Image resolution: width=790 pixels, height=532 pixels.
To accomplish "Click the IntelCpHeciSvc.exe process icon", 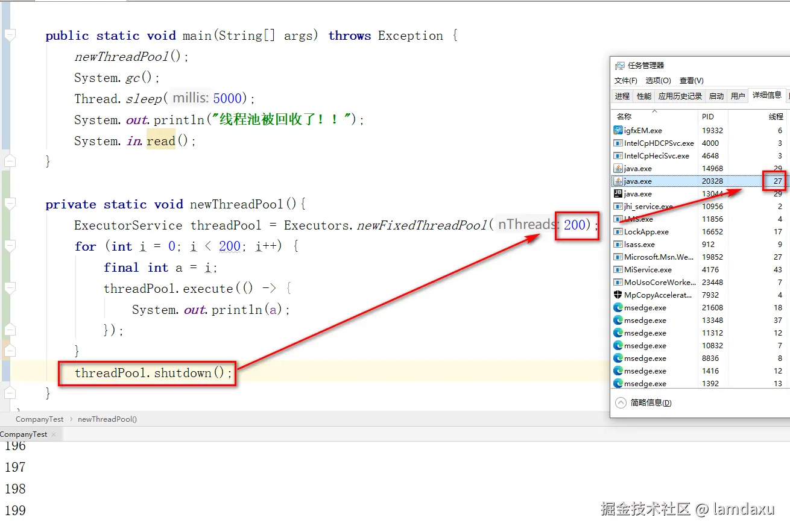I will (618, 155).
